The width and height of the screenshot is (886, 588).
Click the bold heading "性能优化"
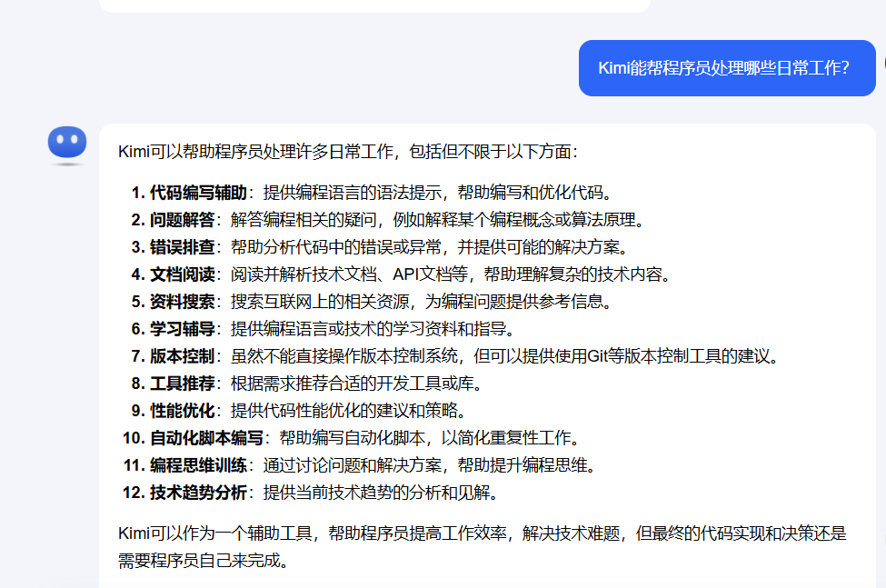click(x=182, y=411)
